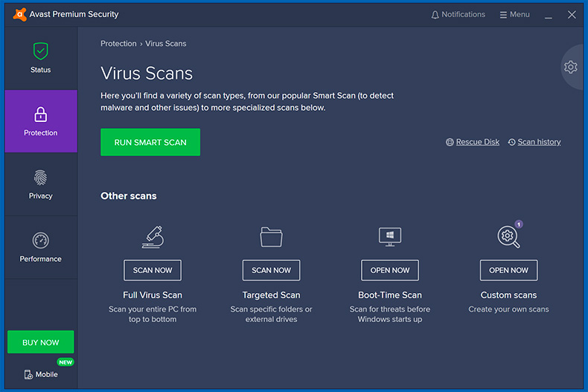
Task: Click Virus Scans breadcrumb item
Action: pyautogui.click(x=166, y=43)
